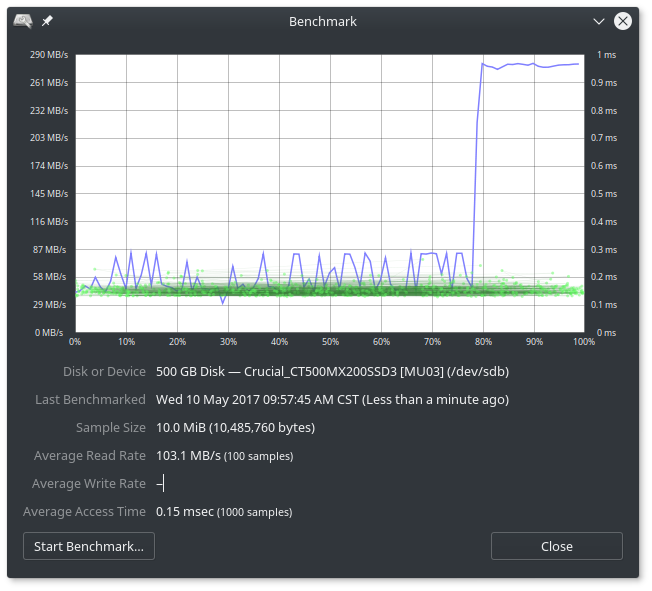Click the Sample Size value 10.0 MiB
This screenshot has height=591, width=652.
[235, 427]
